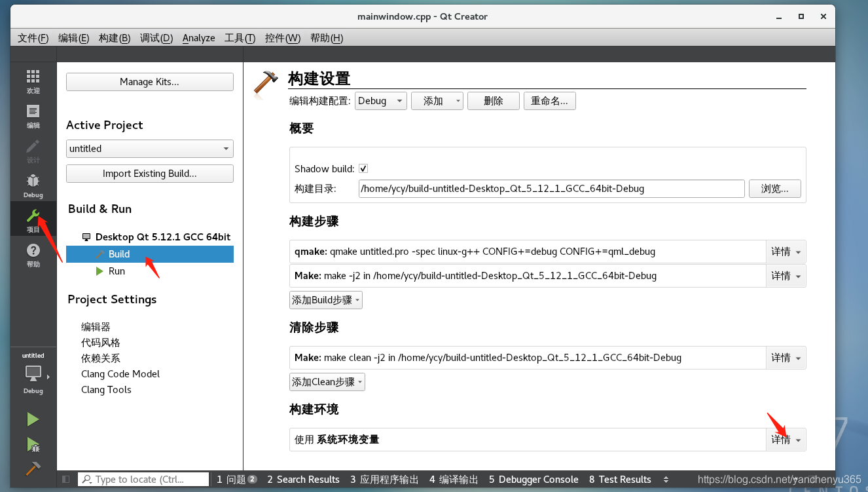868x492 pixels.
Task: Open the output pane selector arrows
Action: (666, 479)
